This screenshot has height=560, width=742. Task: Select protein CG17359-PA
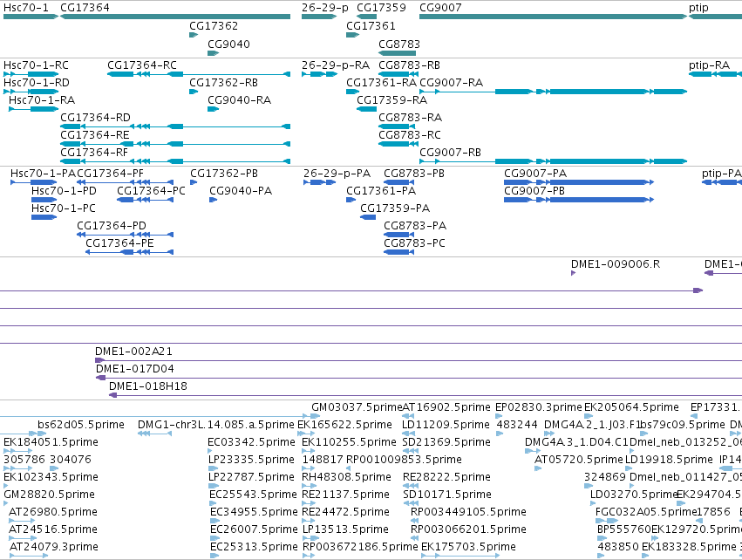368,217
